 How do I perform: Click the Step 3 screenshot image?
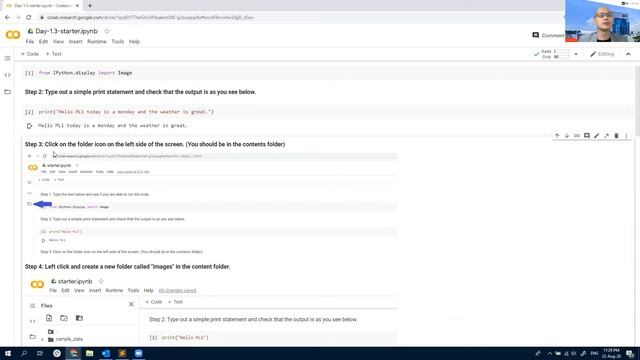(x=211, y=204)
